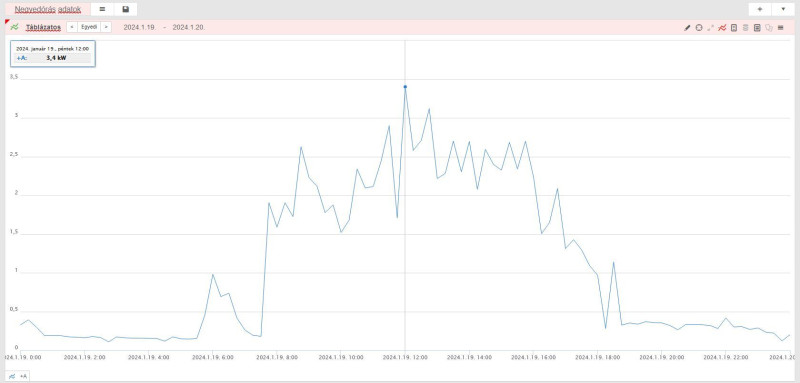The width and height of the screenshot is (800, 383).
Task: Click the list document icon
Action: [757, 28]
